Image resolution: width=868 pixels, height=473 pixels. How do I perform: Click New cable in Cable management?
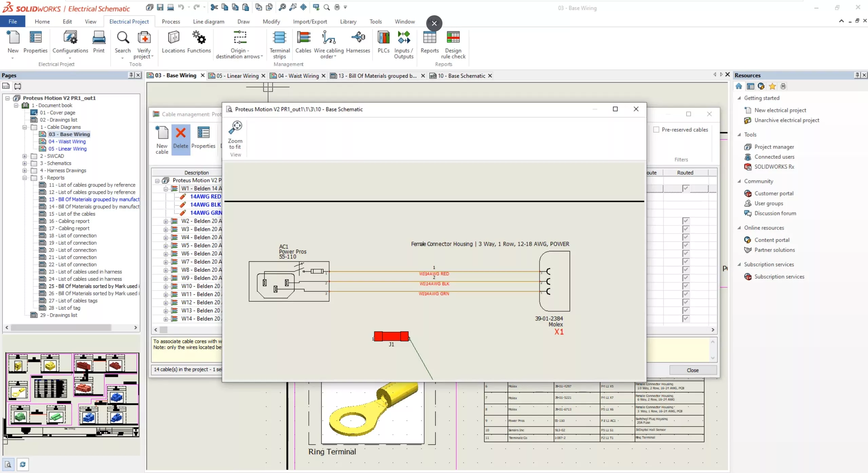[162, 140]
